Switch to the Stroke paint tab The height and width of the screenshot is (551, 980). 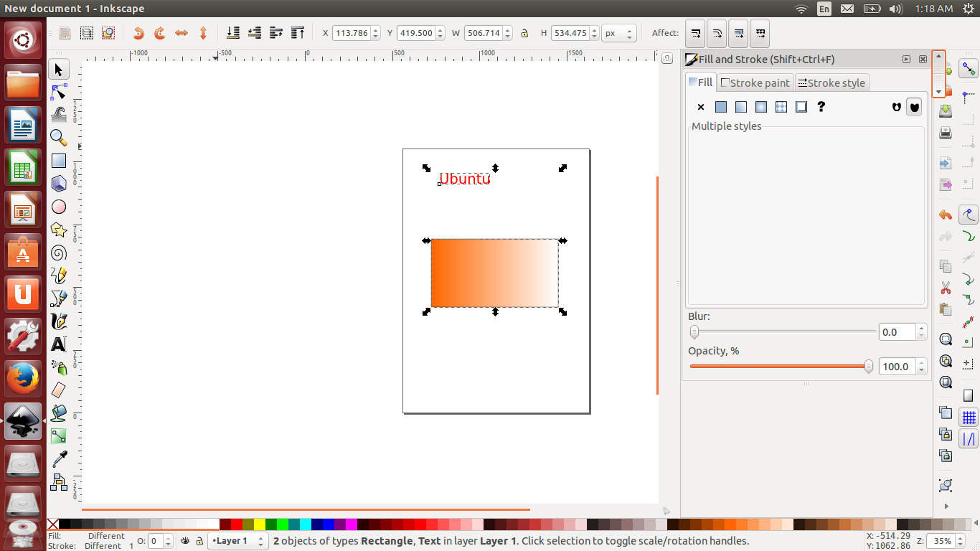[755, 83]
